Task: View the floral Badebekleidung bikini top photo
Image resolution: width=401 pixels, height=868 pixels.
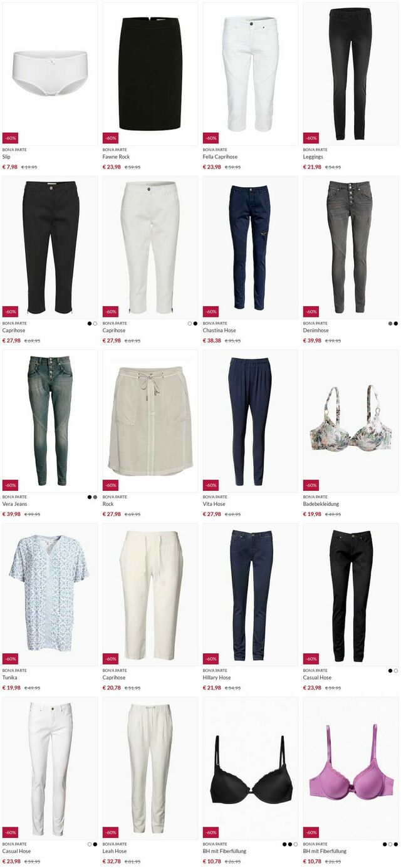Action: pos(351,421)
